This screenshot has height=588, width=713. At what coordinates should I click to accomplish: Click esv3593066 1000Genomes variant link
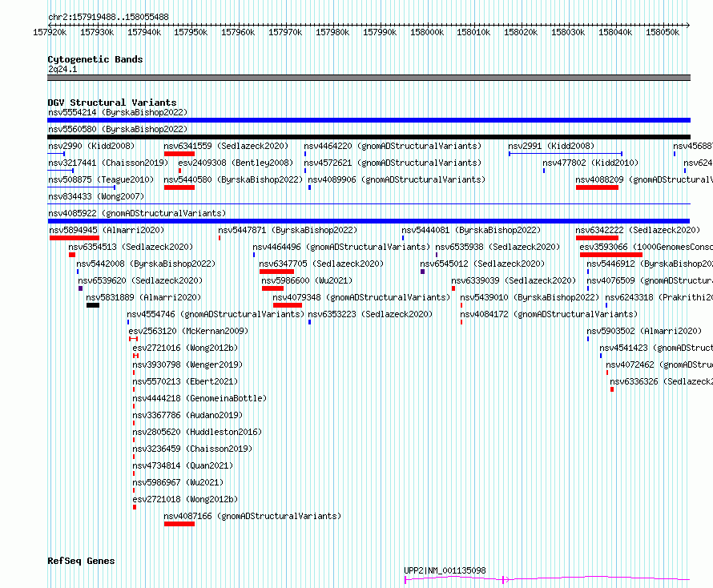coord(647,247)
